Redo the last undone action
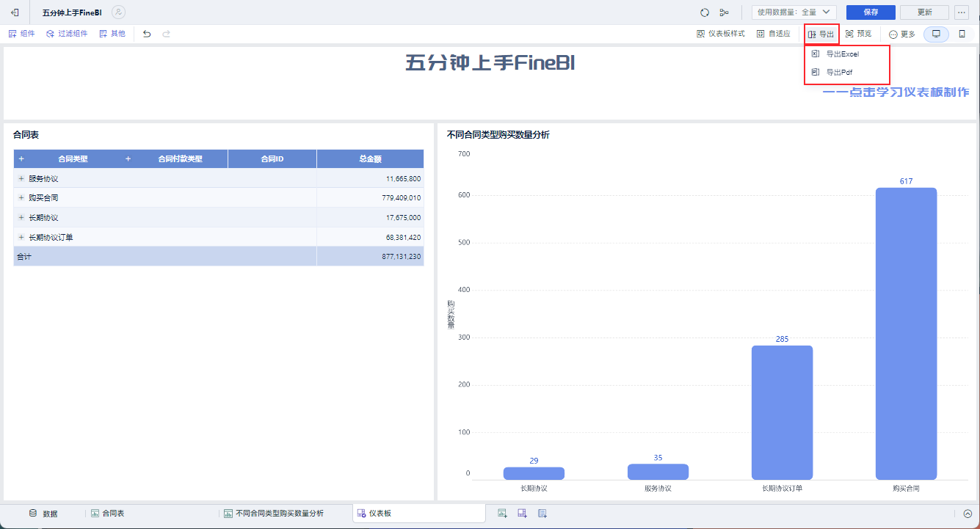 (x=167, y=34)
